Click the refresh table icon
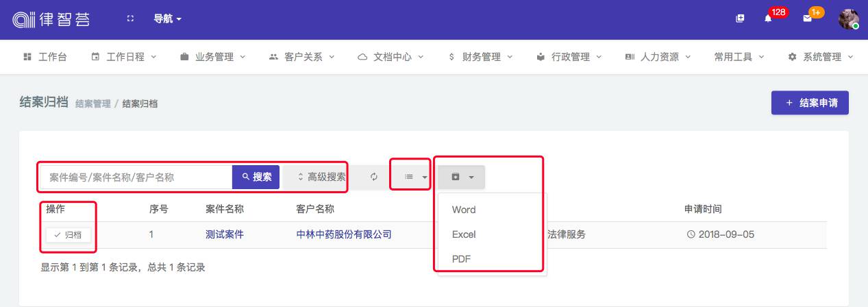The width and height of the screenshot is (868, 307). [374, 177]
